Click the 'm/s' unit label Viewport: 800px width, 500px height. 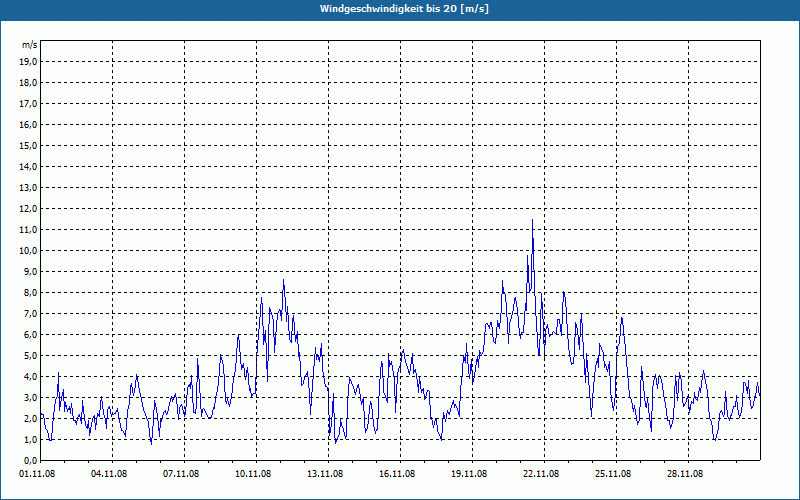pos(29,45)
